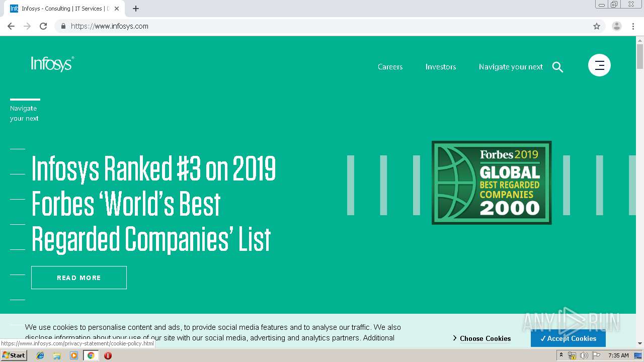Click the volume speaker tray icon
Image resolution: width=644 pixels, height=362 pixels.
(x=584, y=355)
